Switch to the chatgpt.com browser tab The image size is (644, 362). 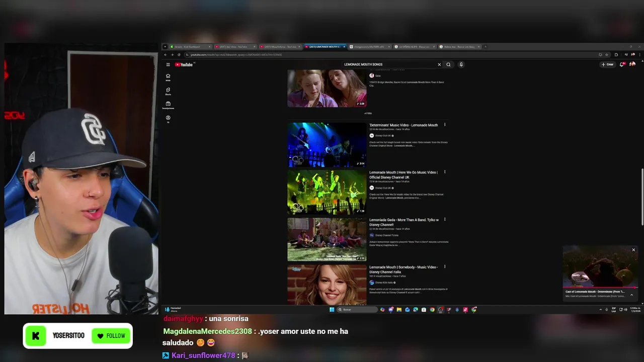369,47
